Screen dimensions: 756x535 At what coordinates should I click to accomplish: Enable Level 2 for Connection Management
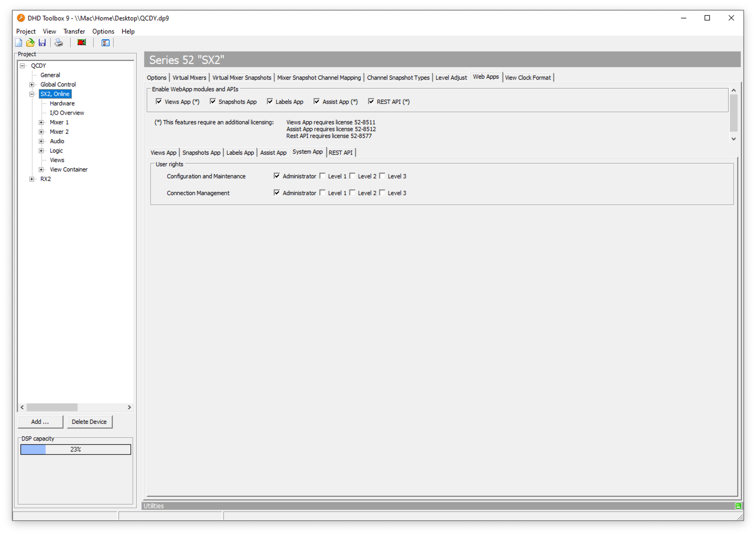coord(352,193)
